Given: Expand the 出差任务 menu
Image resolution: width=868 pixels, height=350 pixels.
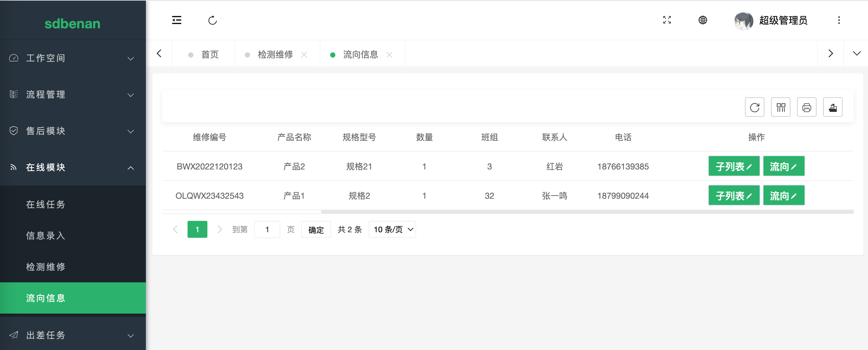Looking at the screenshot, I should [x=73, y=335].
